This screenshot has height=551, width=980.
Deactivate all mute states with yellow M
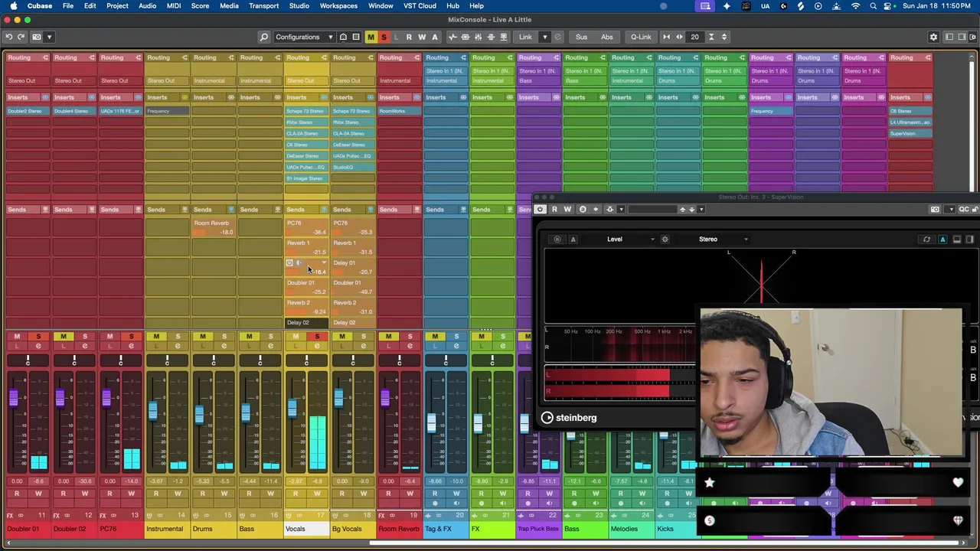[371, 37]
